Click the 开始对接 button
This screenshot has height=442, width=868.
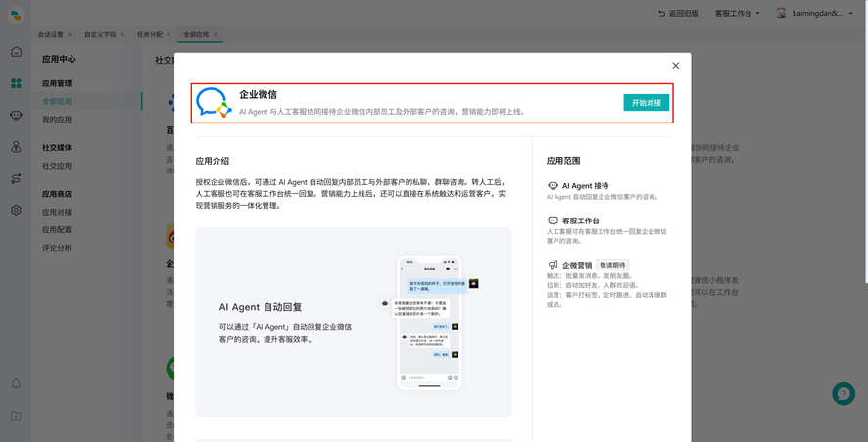pos(646,103)
